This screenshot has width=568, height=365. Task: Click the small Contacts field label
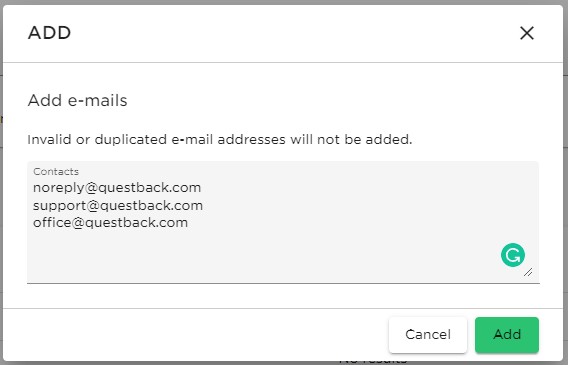click(x=56, y=171)
